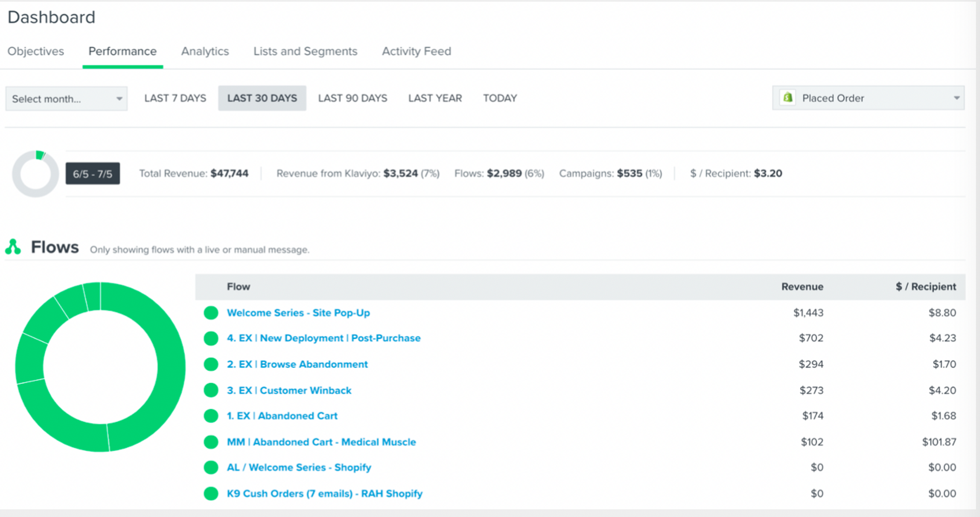Click green status dot for Welcome Series - Site Pop-Up

click(x=211, y=313)
